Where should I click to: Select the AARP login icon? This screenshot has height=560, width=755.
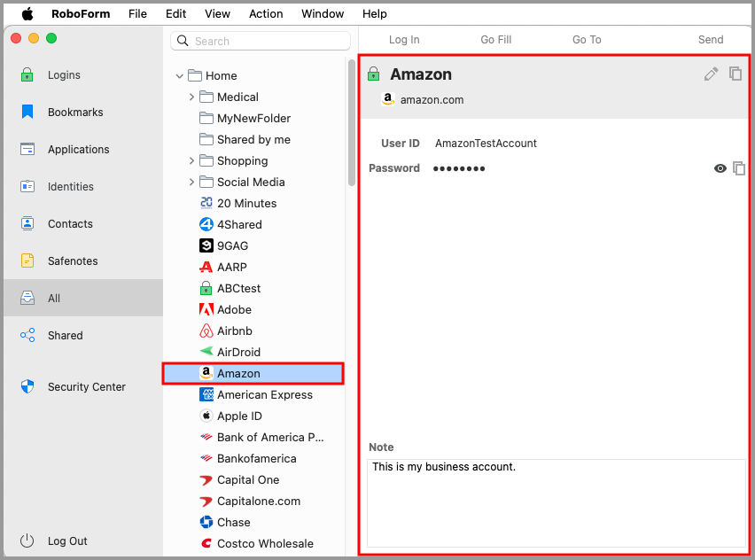206,267
